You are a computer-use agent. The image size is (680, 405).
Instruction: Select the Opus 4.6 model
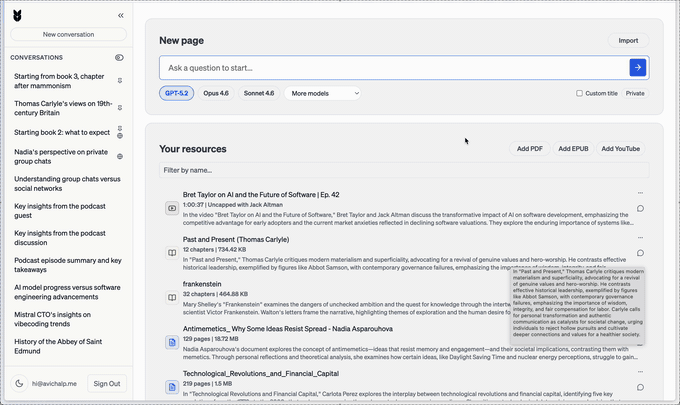pos(216,93)
